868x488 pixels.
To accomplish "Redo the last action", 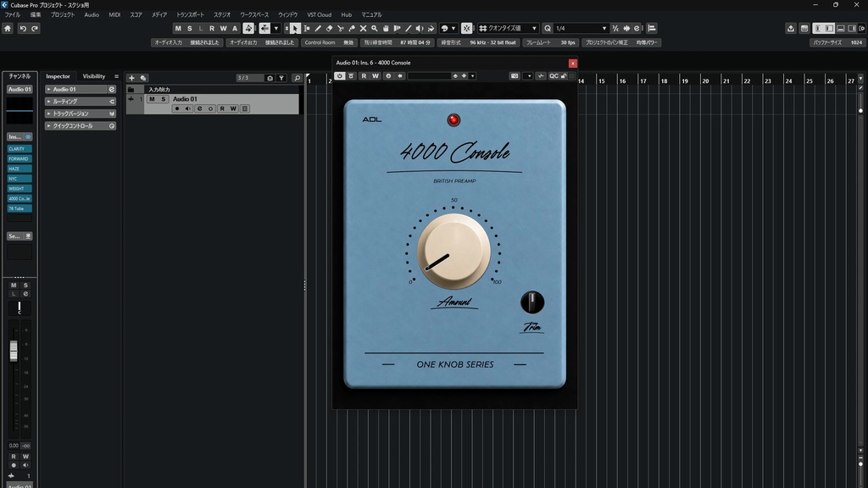I will pyautogui.click(x=34, y=28).
